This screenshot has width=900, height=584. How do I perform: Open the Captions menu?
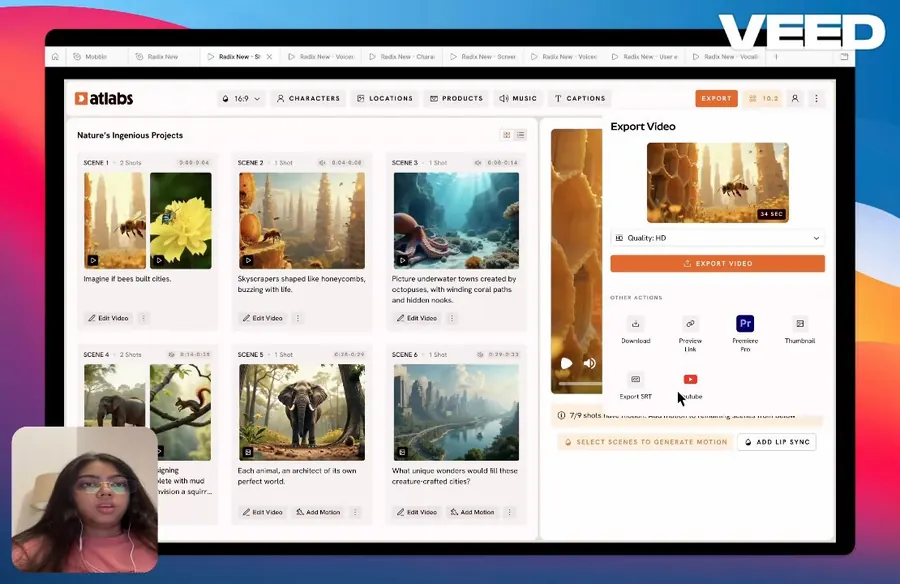[580, 99]
